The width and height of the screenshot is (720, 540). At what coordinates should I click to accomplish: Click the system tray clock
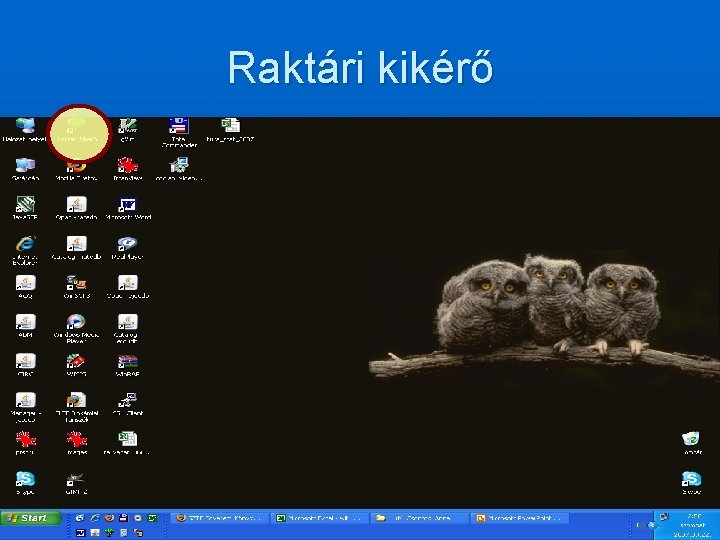pyautogui.click(x=692, y=525)
